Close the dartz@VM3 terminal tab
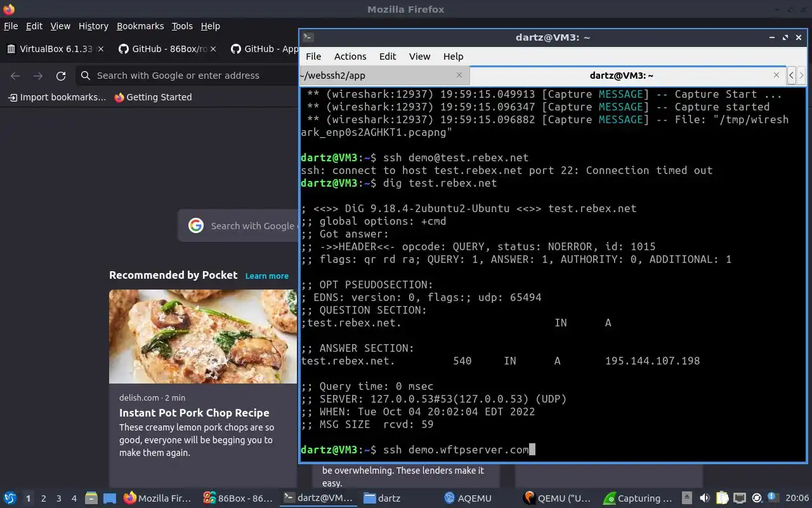 [776, 75]
